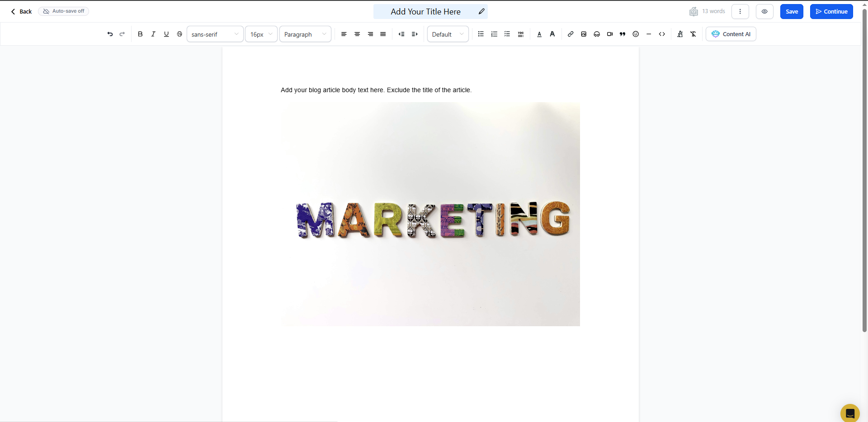Insert a table of contents (TOC)
The width and height of the screenshot is (868, 422).
coord(521,34)
